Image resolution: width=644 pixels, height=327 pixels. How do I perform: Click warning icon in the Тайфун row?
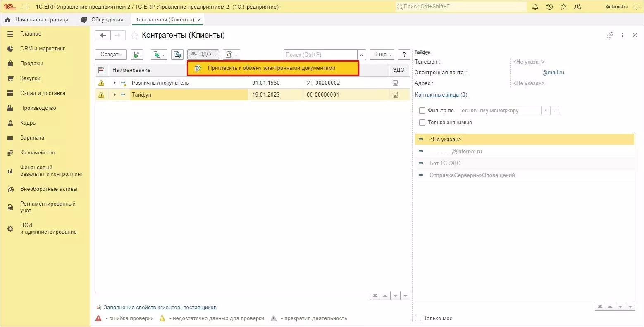point(101,95)
